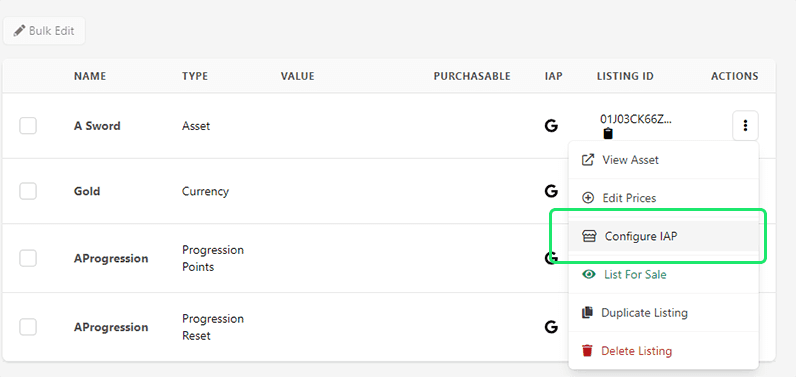This screenshot has height=377, width=796.
Task: Click the Google IAP icon in Gold row
Action: pyautogui.click(x=551, y=191)
